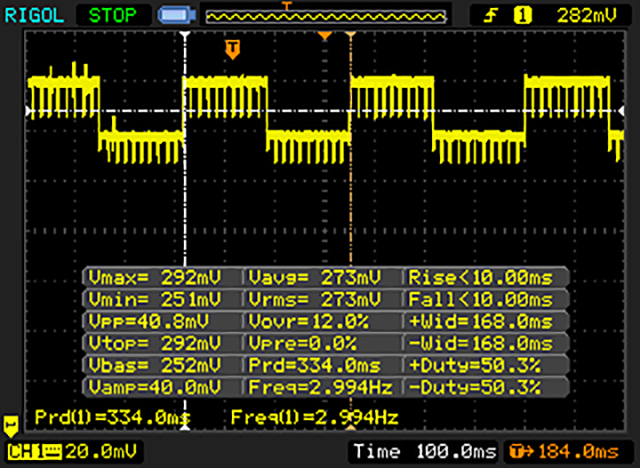Click the Prd(1)=334.0ms bottom readout
This screenshot has height=468, width=640.
113,417
